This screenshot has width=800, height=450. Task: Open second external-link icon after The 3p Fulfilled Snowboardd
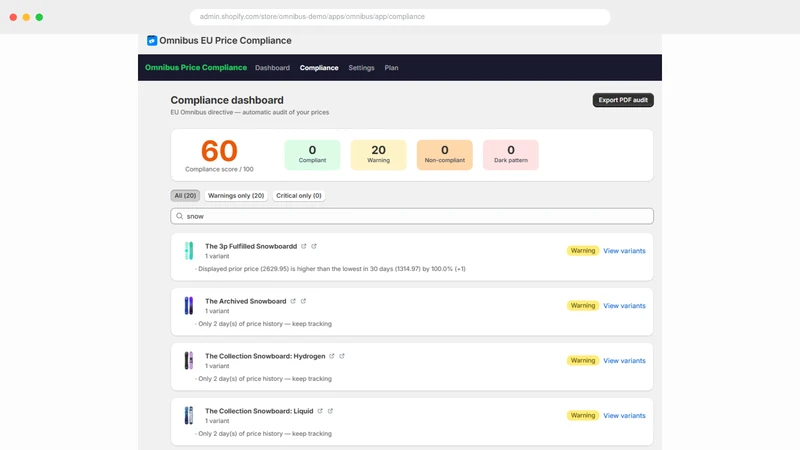tap(314, 246)
